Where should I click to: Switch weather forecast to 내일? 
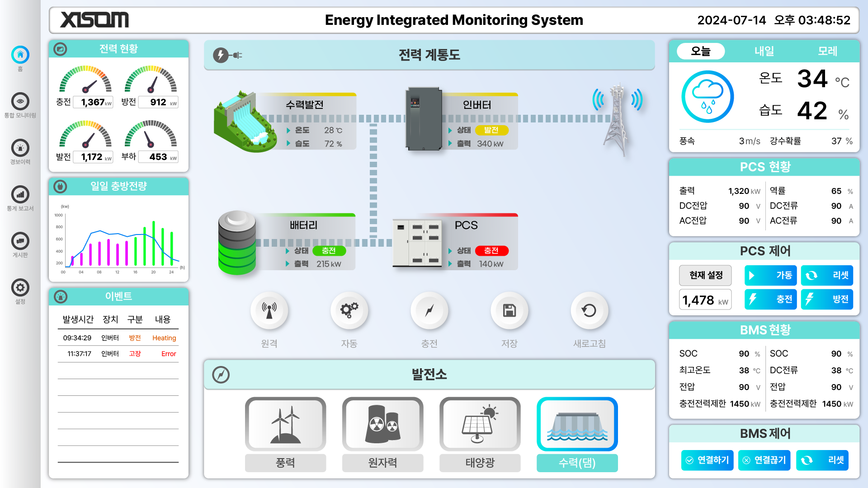[764, 51]
